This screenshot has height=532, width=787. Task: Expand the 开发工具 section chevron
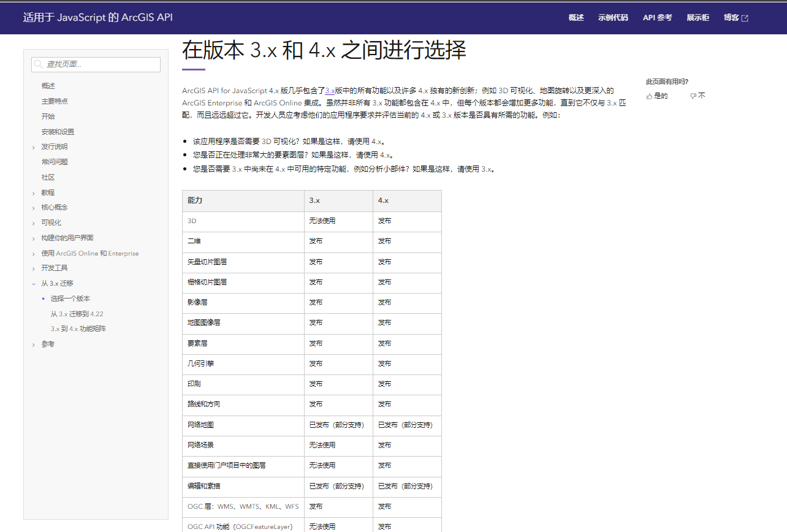(x=34, y=268)
